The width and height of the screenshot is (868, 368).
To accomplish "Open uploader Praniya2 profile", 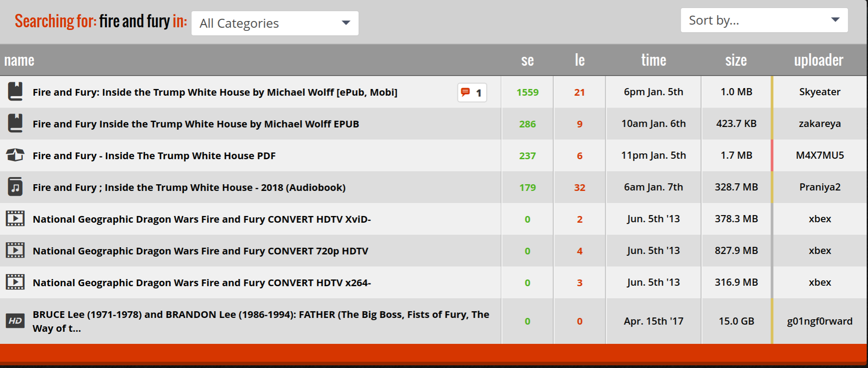I will pos(820,187).
